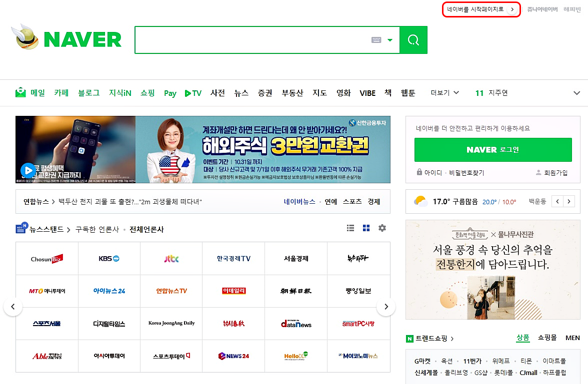Open the KBS press logo
This screenshot has width=588, height=384.
pos(109,259)
